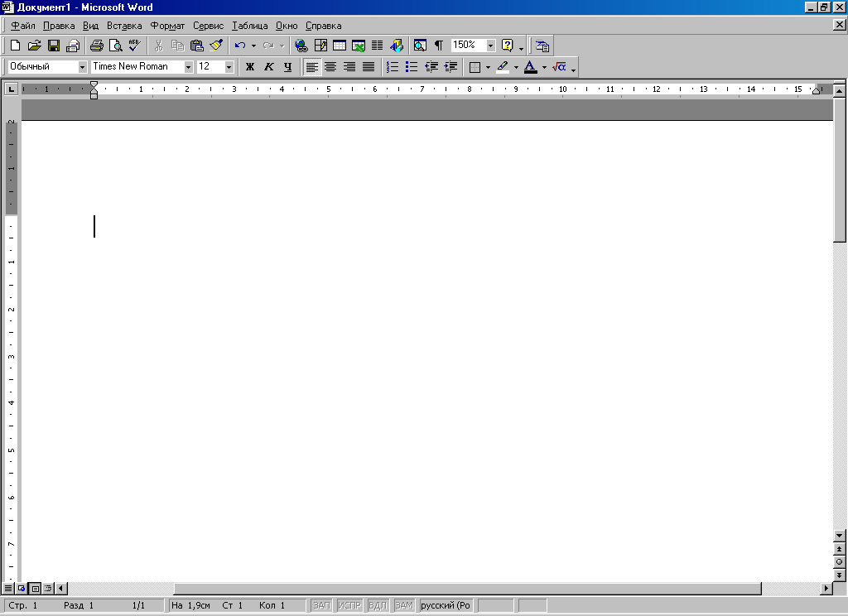Image resolution: width=848 pixels, height=616 pixels.
Task: Insert an equation with the square root icon
Action: (x=559, y=66)
